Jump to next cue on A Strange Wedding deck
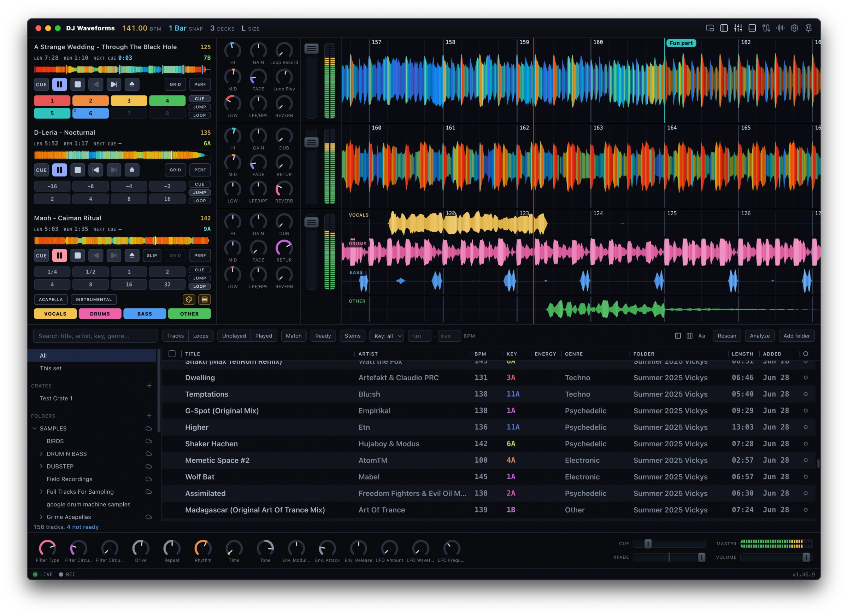The width and height of the screenshot is (848, 616). (x=114, y=84)
